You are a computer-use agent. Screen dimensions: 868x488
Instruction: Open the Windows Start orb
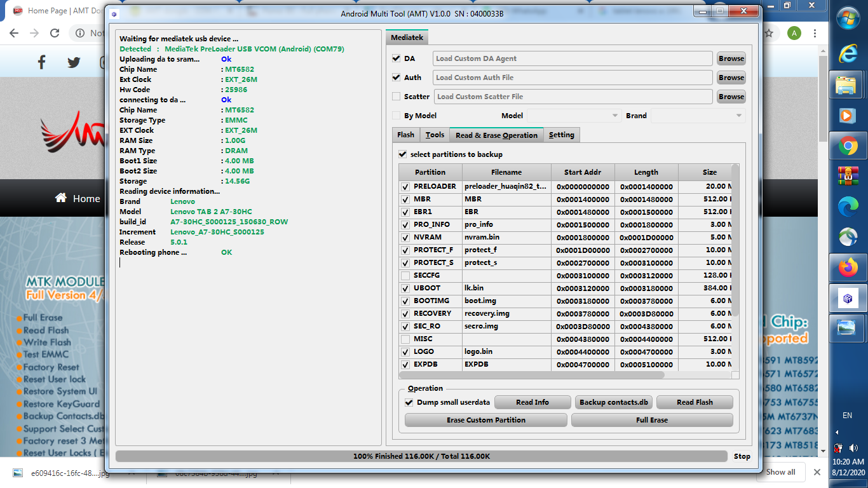(x=848, y=17)
